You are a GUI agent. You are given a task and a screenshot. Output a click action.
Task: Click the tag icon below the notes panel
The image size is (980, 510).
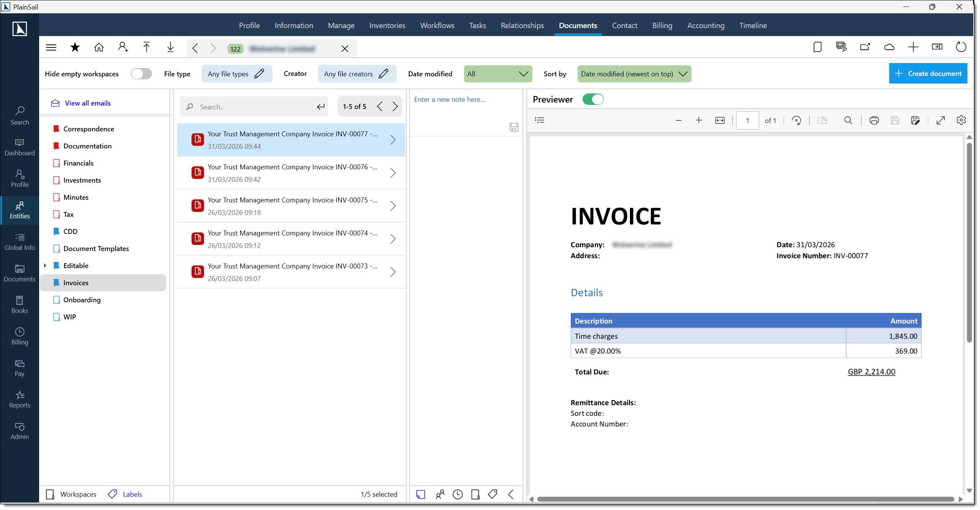(492, 494)
